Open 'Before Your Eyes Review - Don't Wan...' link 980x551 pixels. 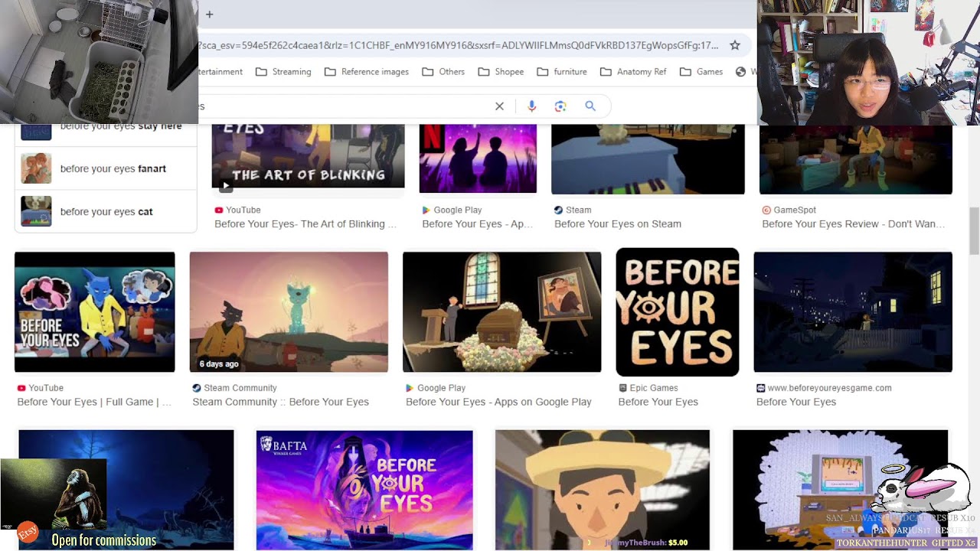click(x=854, y=224)
